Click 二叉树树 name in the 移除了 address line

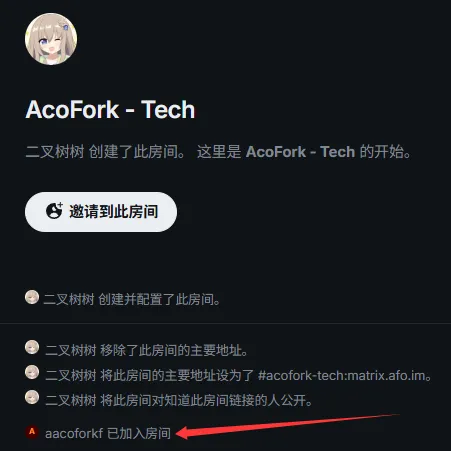tap(71, 351)
